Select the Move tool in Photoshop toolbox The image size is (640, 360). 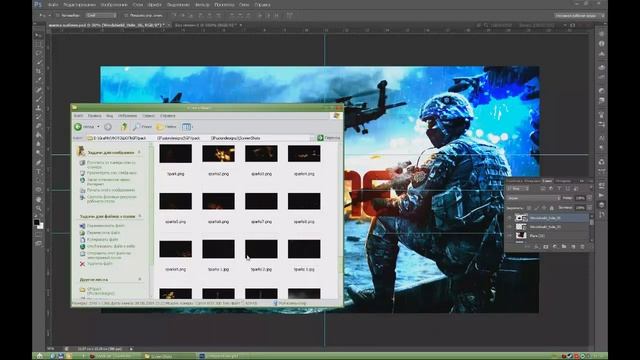tap(39, 35)
